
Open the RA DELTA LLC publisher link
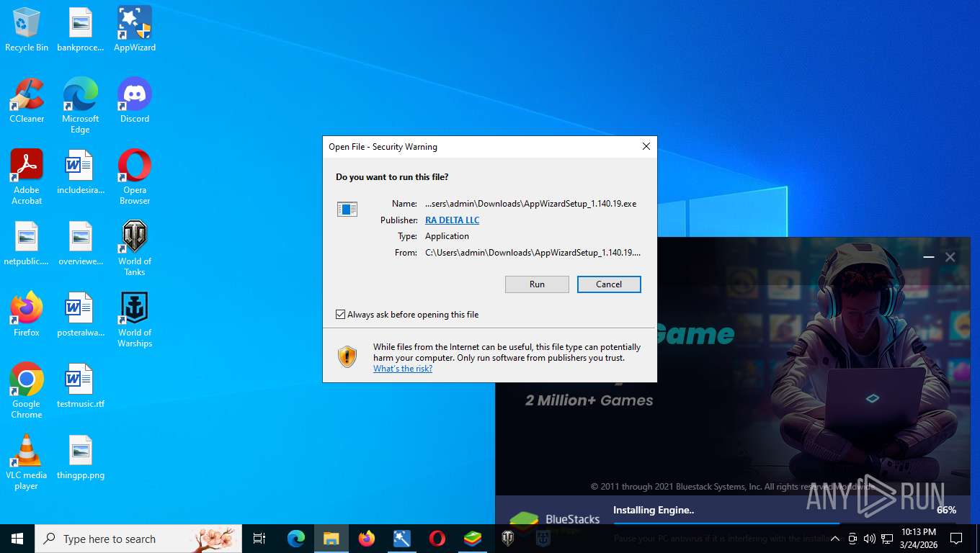tap(452, 220)
